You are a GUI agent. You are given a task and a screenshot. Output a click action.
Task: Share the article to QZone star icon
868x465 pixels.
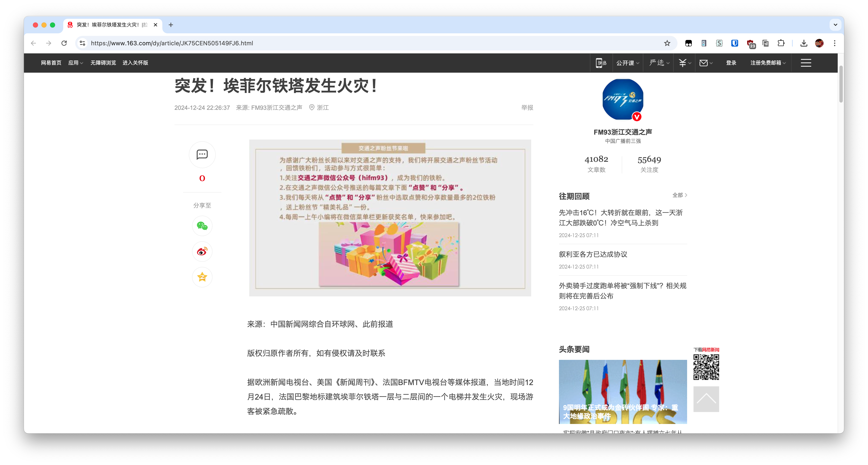[x=202, y=277]
